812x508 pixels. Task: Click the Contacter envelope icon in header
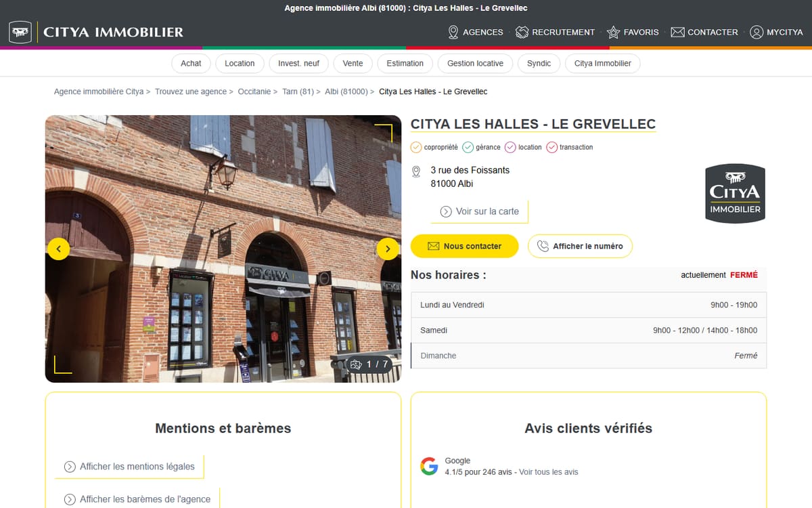[677, 32]
